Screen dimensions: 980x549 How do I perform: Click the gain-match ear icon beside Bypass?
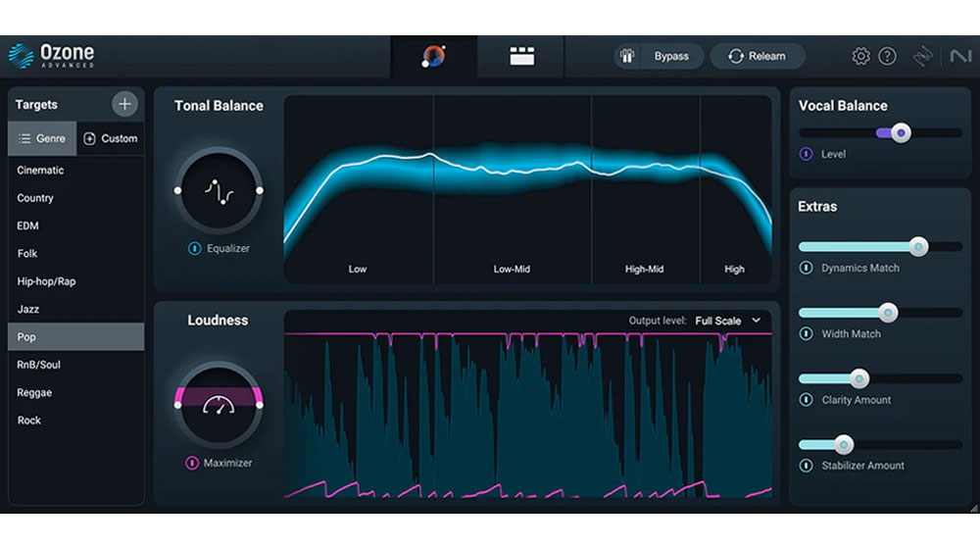[x=627, y=56]
